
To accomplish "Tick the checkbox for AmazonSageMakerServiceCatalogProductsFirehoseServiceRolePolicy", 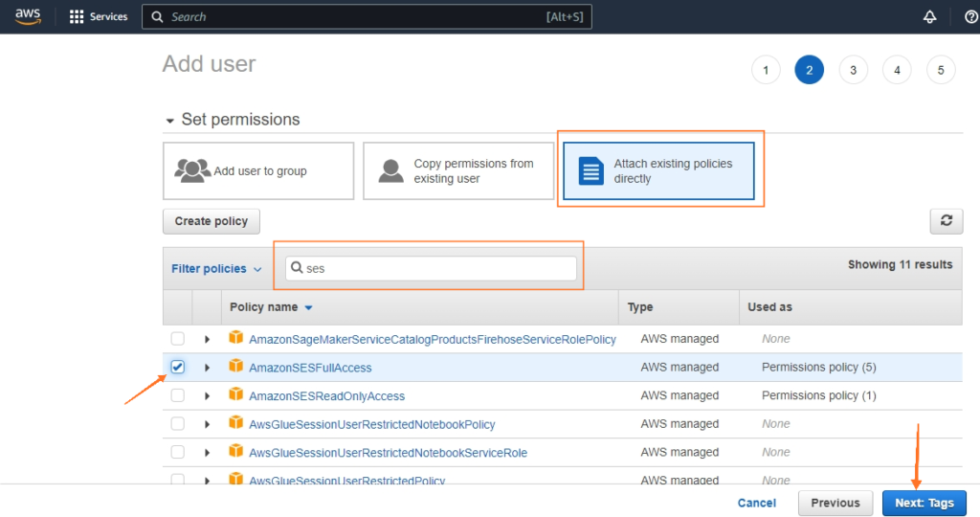I will click(x=177, y=339).
